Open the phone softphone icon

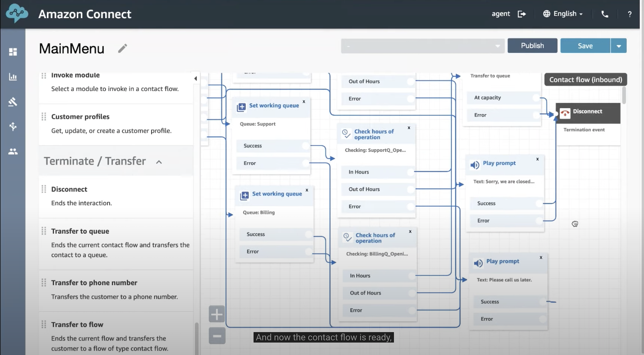click(x=605, y=14)
